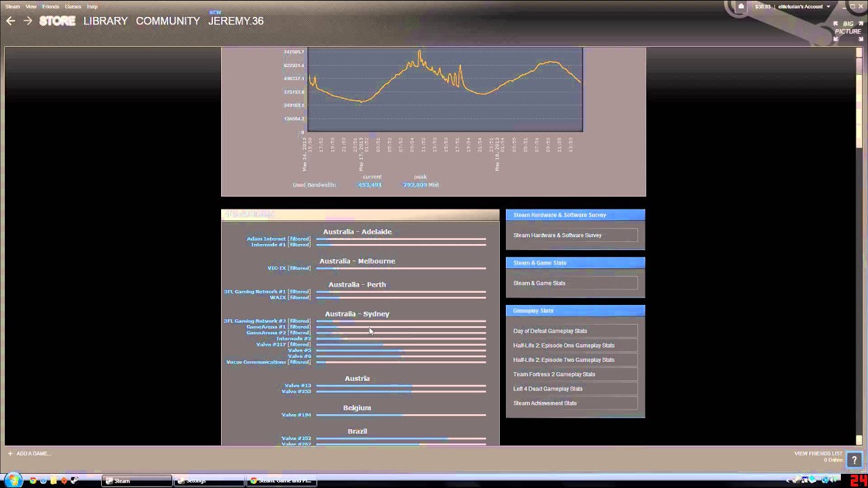The image size is (868, 488).
Task: Select the Valve #13 server in Austria
Action: tap(296, 386)
